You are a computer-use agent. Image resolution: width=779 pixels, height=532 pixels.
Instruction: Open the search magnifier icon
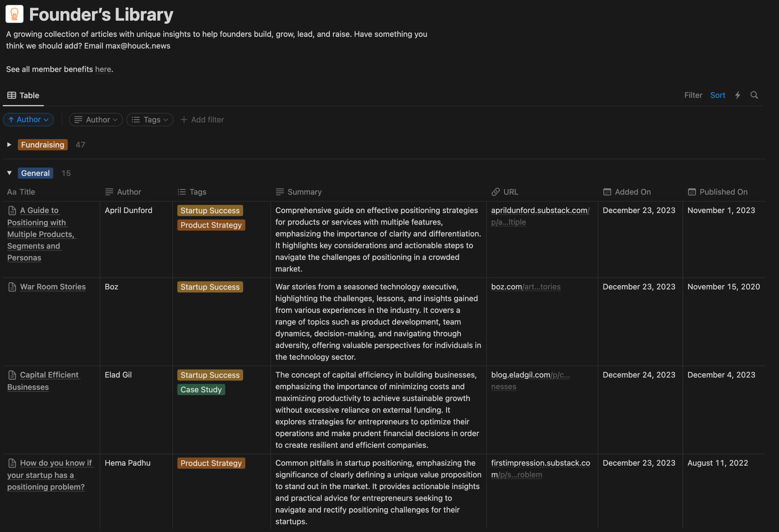(754, 95)
